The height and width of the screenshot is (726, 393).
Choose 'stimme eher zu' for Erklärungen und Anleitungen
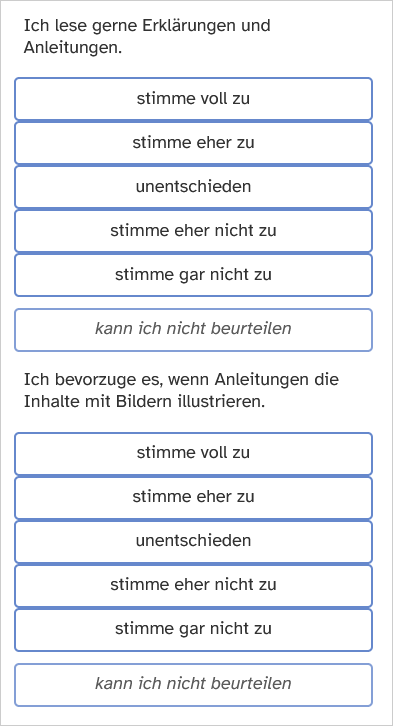193,143
